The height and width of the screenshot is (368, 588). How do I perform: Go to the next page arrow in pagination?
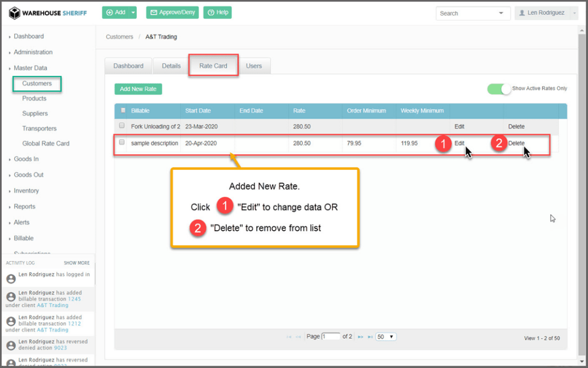click(361, 337)
